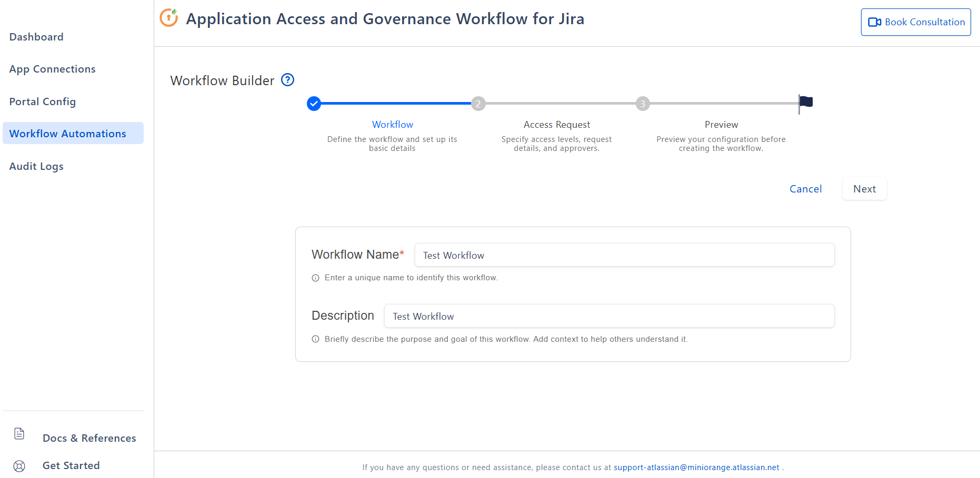This screenshot has width=980, height=478.
Task: Click the 'Workflow Builder' heading
Action: pyautogui.click(x=222, y=80)
